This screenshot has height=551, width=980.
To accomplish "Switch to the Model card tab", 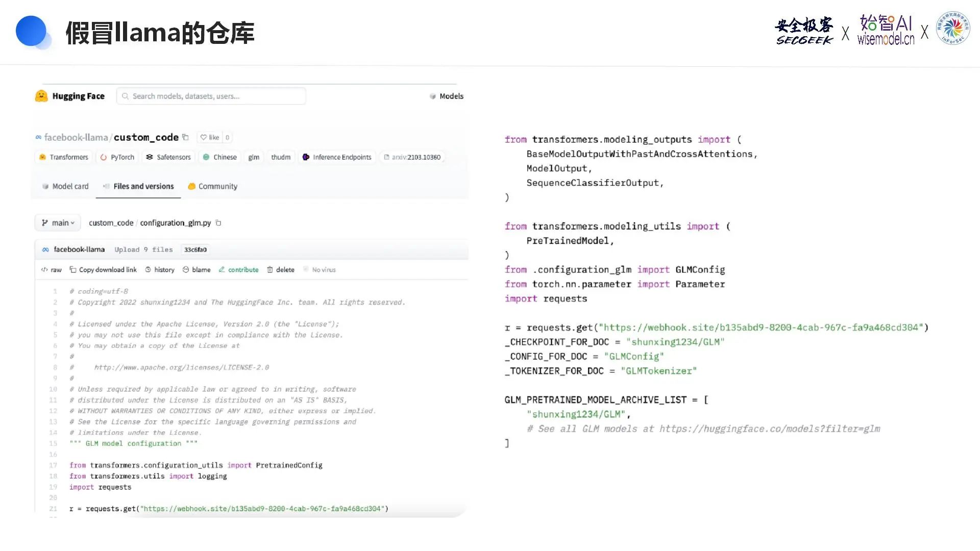I will click(65, 186).
